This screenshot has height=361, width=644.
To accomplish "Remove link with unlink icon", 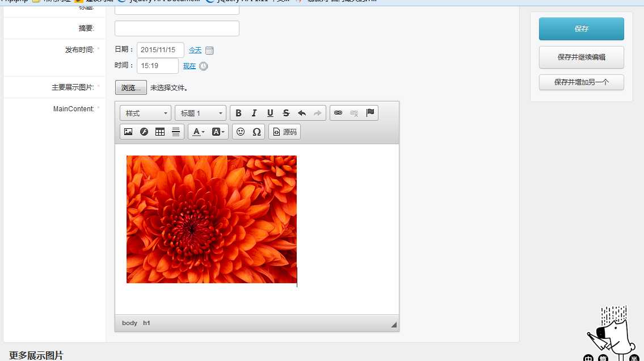I will tap(354, 113).
